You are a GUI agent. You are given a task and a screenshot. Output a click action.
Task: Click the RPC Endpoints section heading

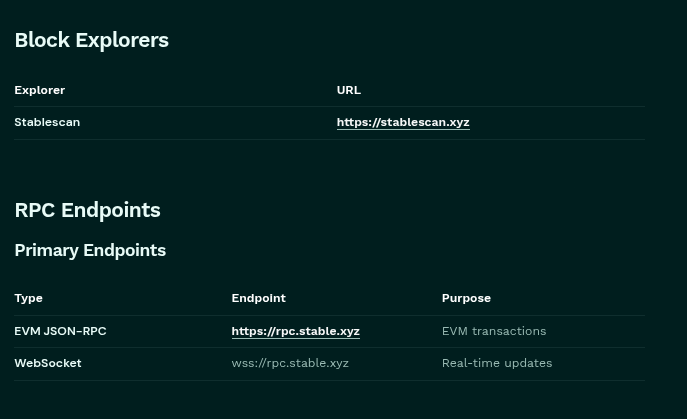click(x=87, y=210)
